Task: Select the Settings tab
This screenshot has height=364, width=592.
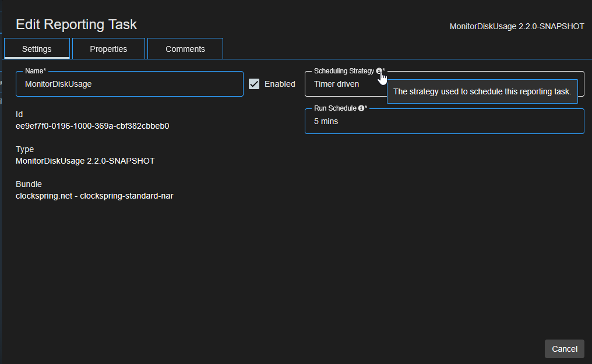Action: pos(36,48)
